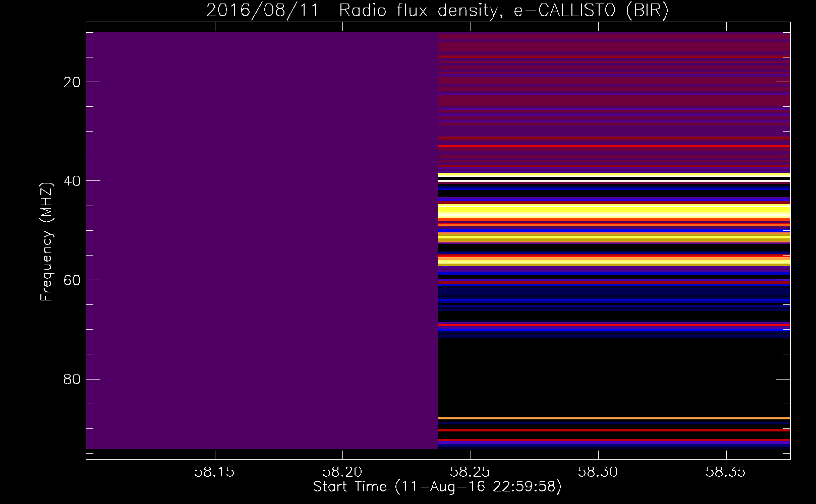The height and width of the screenshot is (504, 816).
Task: Click the time tick label "58.30"
Action: 598,472
